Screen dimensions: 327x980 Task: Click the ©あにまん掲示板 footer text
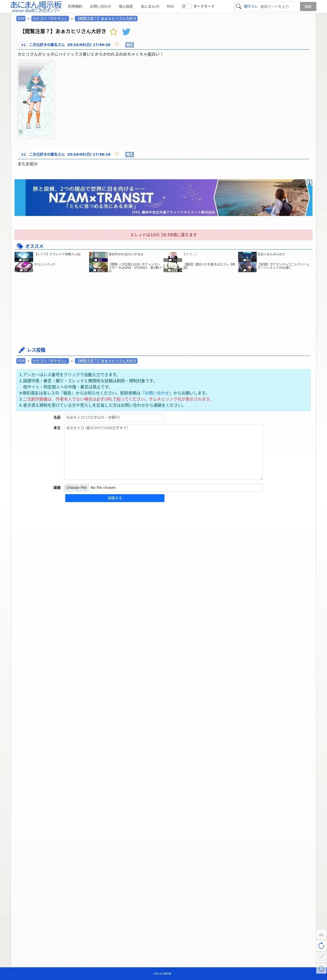coord(162,974)
